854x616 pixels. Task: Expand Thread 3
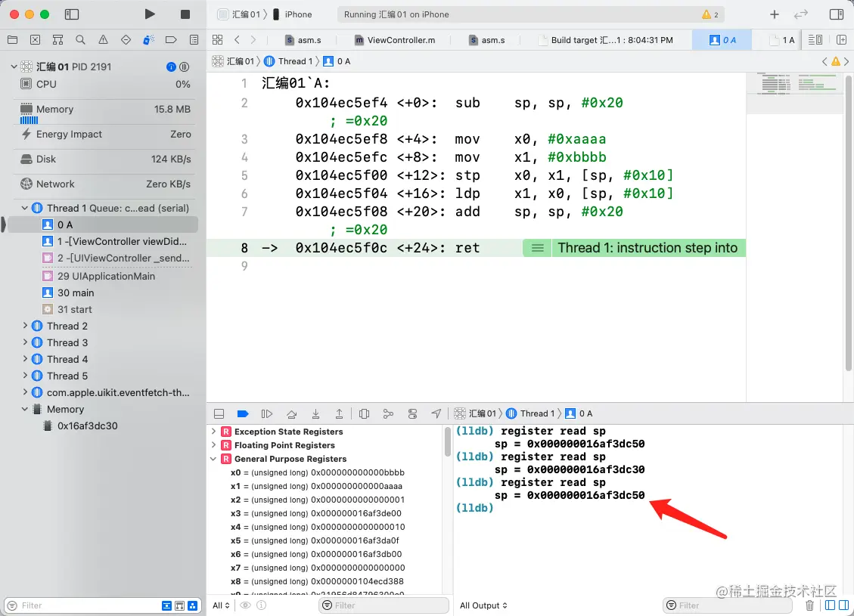[24, 343]
